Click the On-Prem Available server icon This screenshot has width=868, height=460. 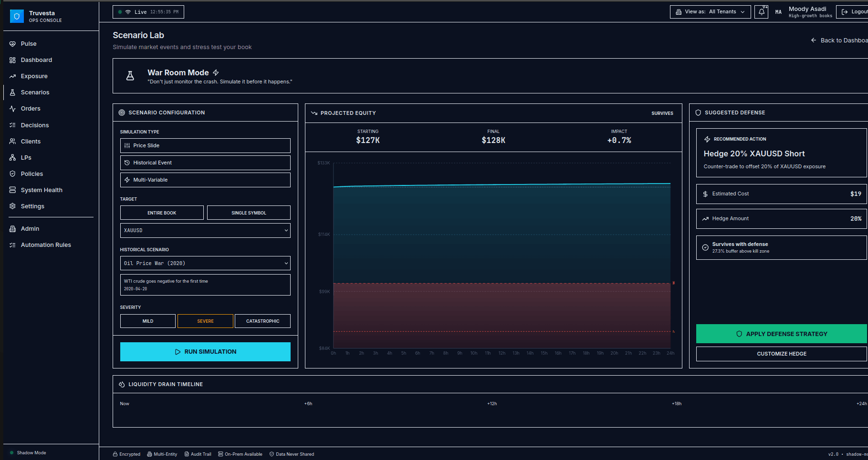pos(220,454)
